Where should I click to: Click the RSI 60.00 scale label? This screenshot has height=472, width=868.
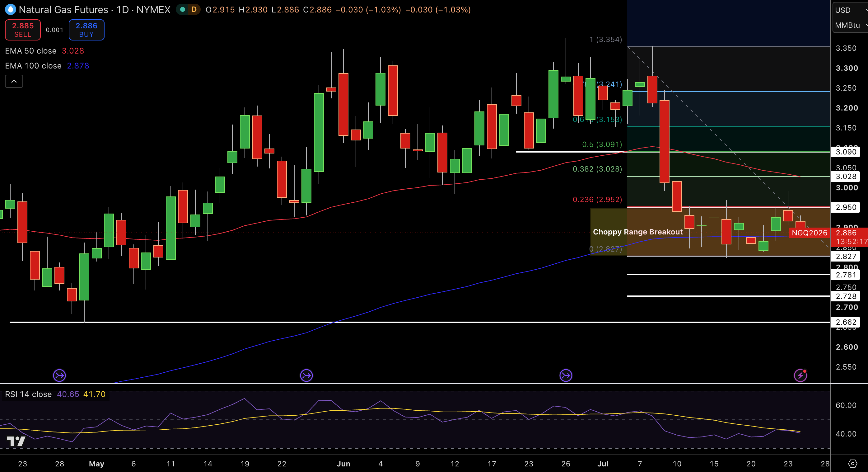pyautogui.click(x=846, y=405)
